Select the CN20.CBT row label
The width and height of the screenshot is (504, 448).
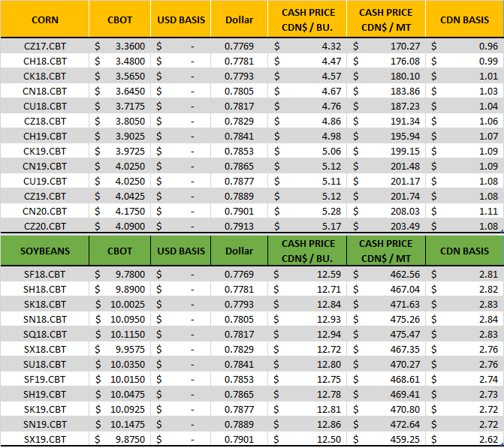click(45, 212)
